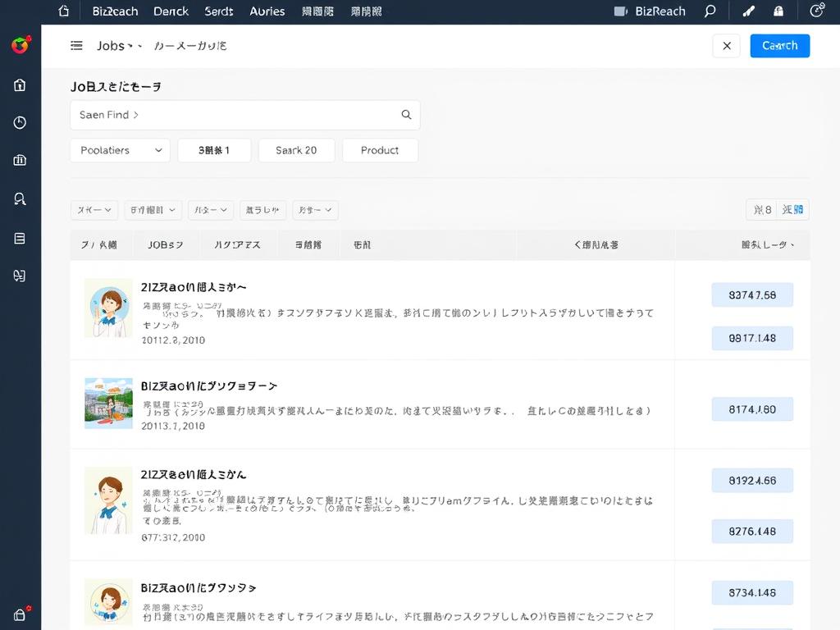Open the third job listing title
Screen dimensions: 840x630
click(194, 475)
